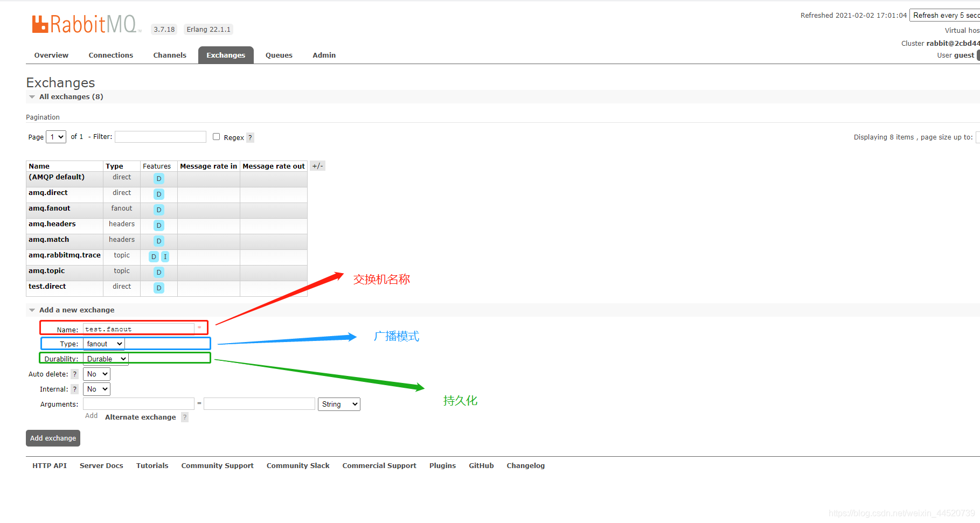Viewport: 980px width, 523px height.
Task: Open the (AMQP default) exchange
Action: click(57, 177)
